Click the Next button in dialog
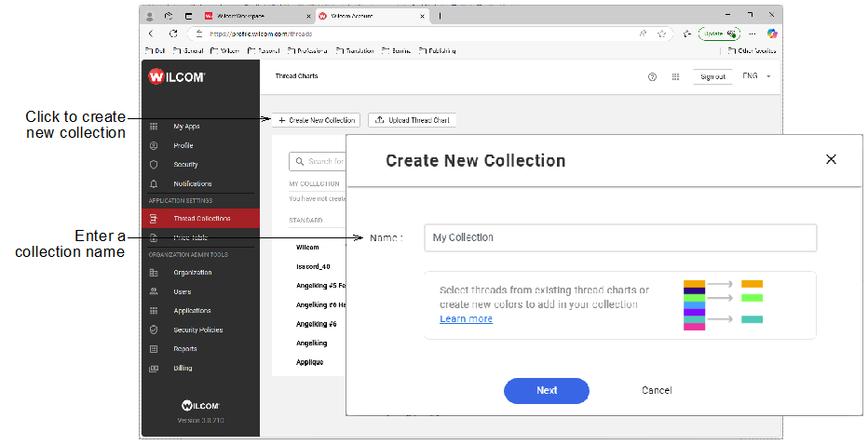This screenshot has height=445, width=868. tap(547, 390)
